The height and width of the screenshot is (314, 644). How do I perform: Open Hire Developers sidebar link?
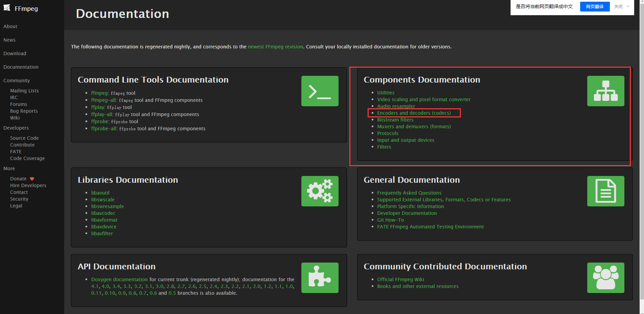tap(28, 185)
